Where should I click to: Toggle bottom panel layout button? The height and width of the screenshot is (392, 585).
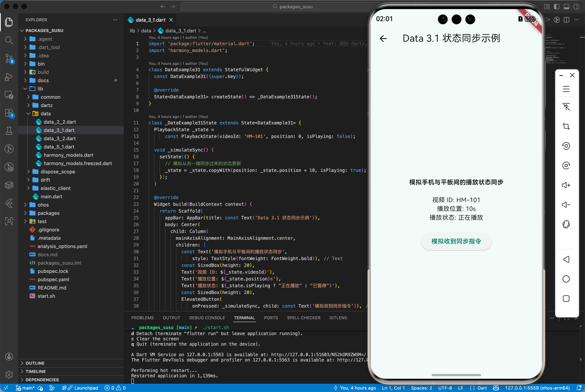[567, 7]
